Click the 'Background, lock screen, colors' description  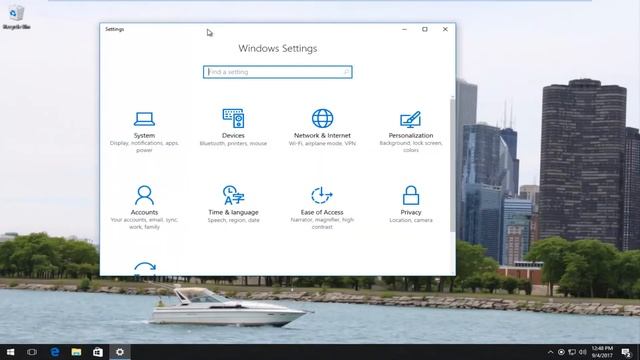[x=411, y=147]
